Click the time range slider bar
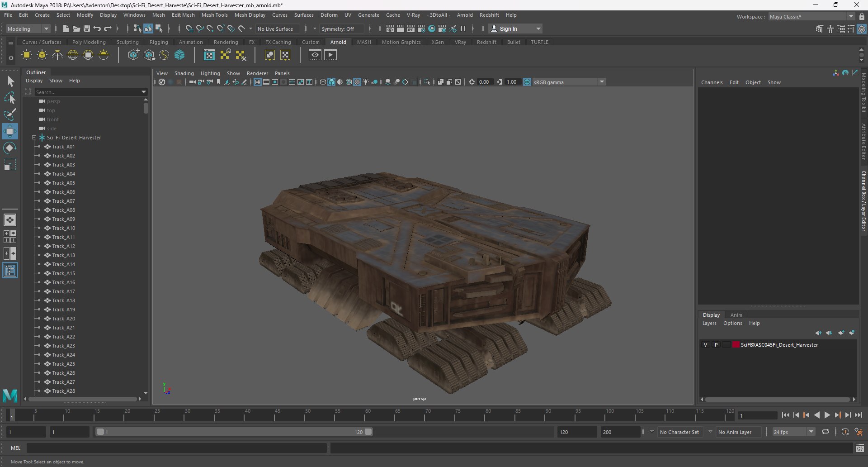This screenshot has width=868, height=467. pyautogui.click(x=234, y=432)
